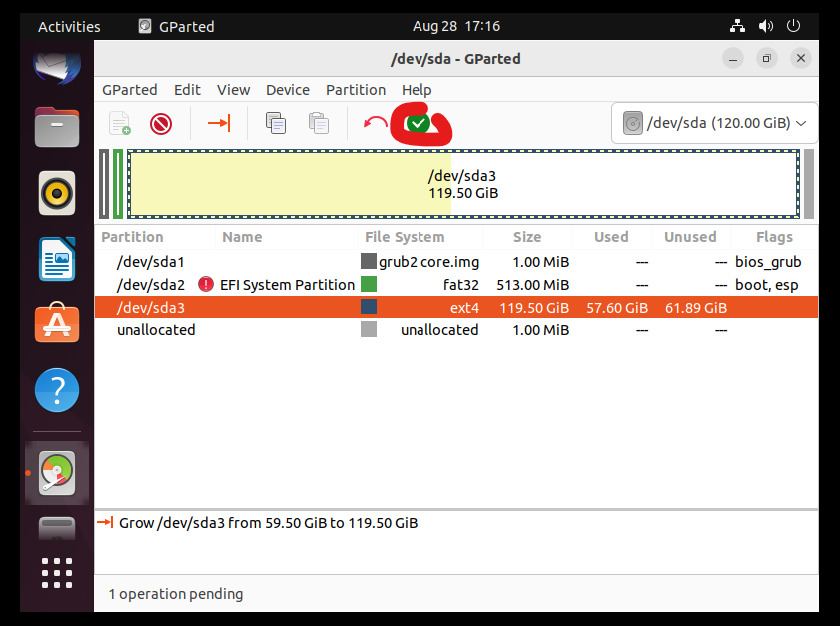The image size is (840, 626).
Task: Open the system status menu in top bar
Action: point(766,27)
